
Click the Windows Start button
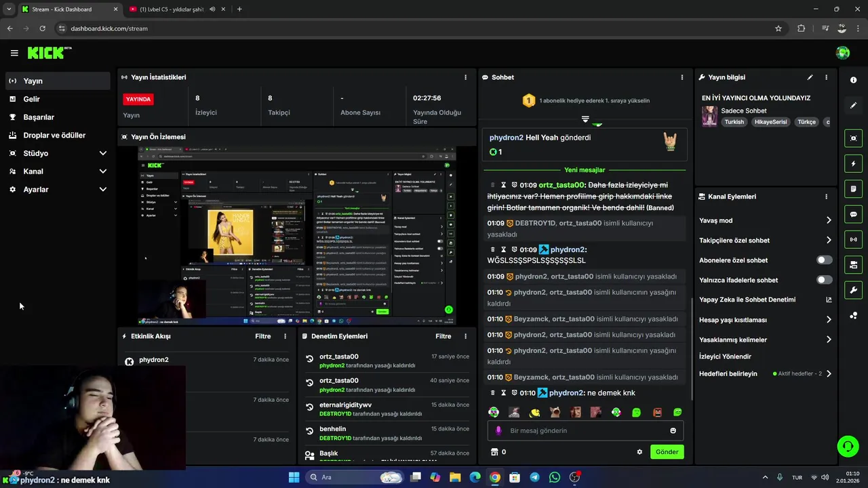click(x=294, y=477)
